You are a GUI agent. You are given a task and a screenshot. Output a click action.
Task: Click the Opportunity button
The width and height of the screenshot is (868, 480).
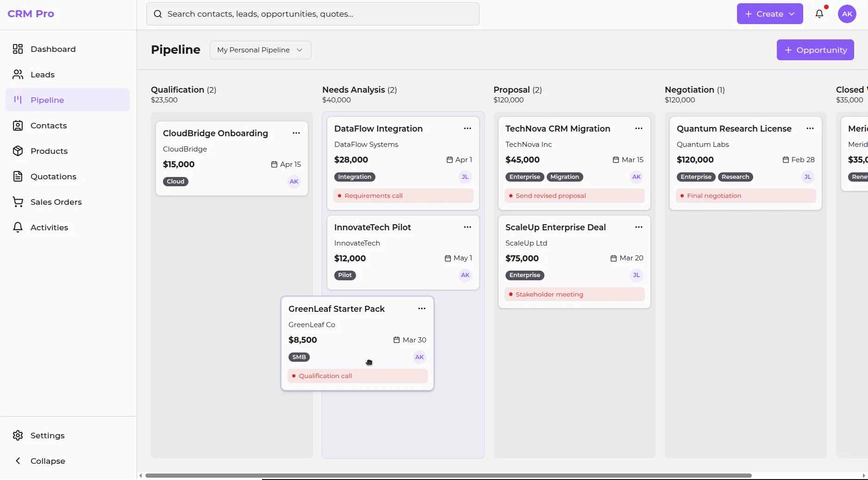tap(815, 50)
